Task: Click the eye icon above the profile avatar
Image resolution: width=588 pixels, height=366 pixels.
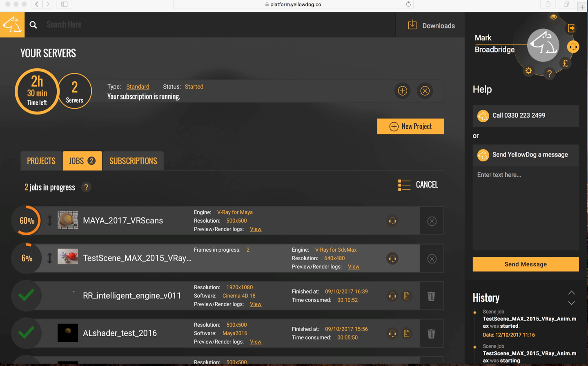Action: [553, 17]
